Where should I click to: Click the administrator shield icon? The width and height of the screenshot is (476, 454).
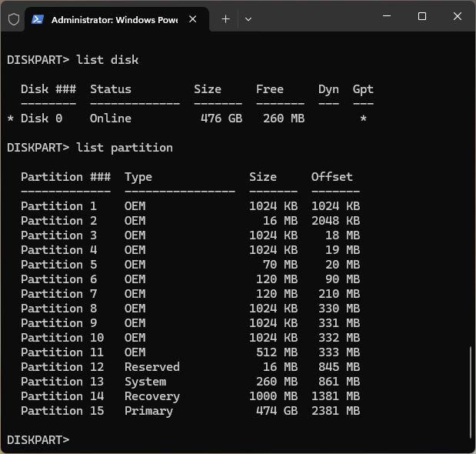coord(14,19)
